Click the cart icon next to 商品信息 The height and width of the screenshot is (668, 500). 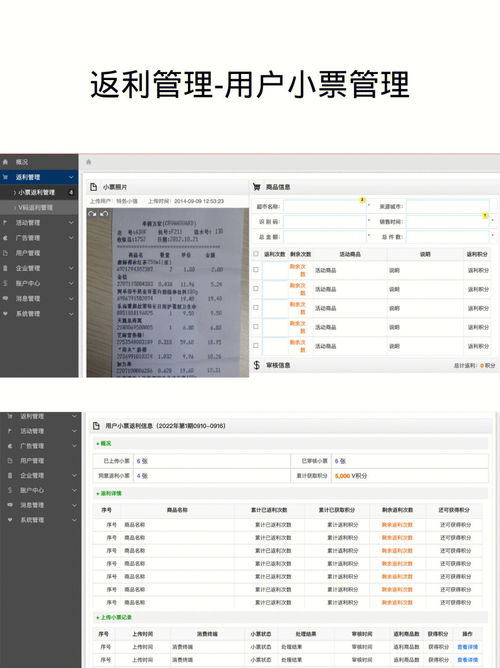click(256, 187)
